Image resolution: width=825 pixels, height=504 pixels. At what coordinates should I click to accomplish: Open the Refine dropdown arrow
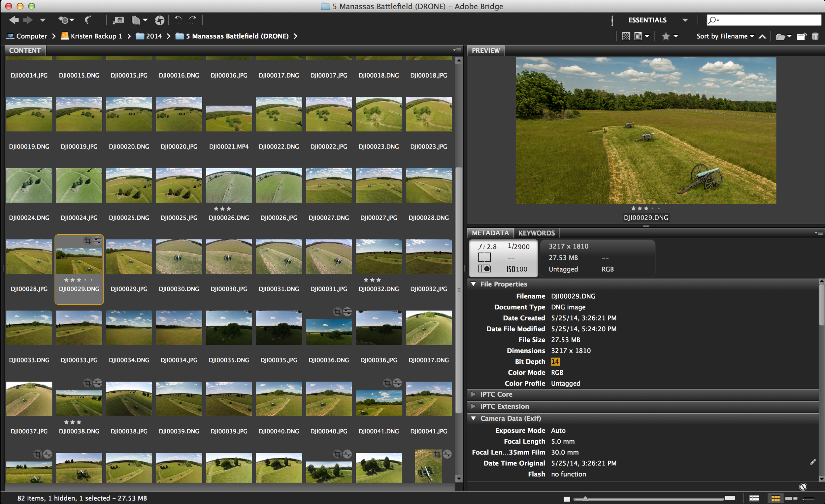click(x=145, y=20)
